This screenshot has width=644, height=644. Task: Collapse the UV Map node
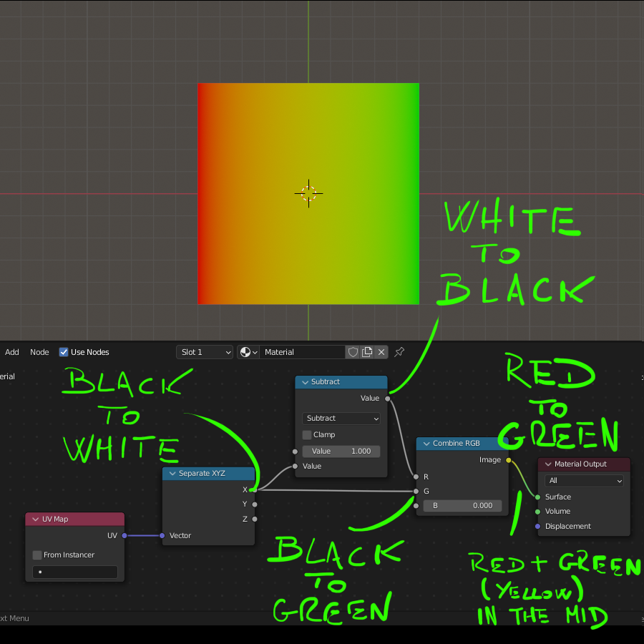[x=36, y=519]
